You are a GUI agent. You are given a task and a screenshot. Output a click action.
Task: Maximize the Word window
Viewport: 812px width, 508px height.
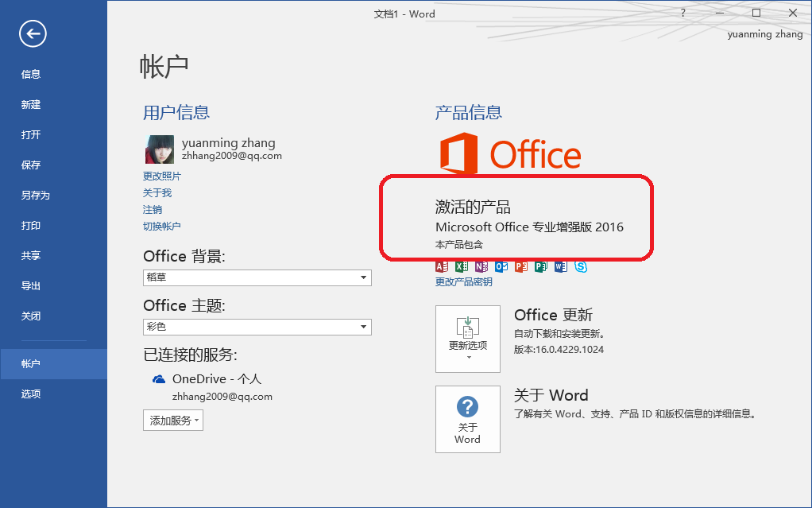(x=756, y=13)
